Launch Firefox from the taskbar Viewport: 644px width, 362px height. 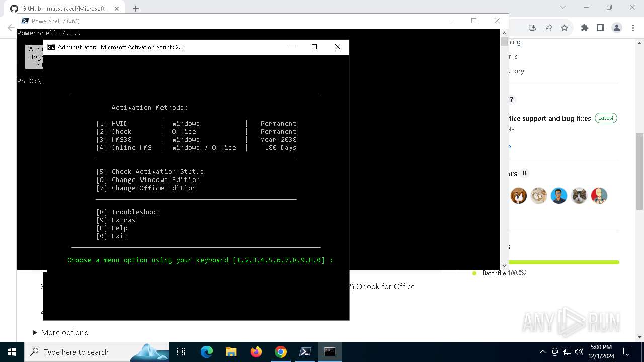256,352
